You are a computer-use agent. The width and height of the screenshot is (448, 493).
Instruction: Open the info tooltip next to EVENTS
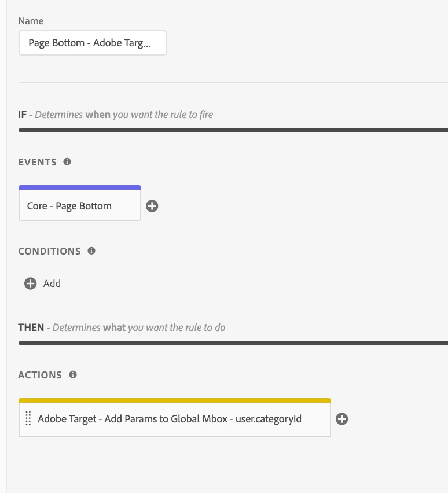pos(67,161)
